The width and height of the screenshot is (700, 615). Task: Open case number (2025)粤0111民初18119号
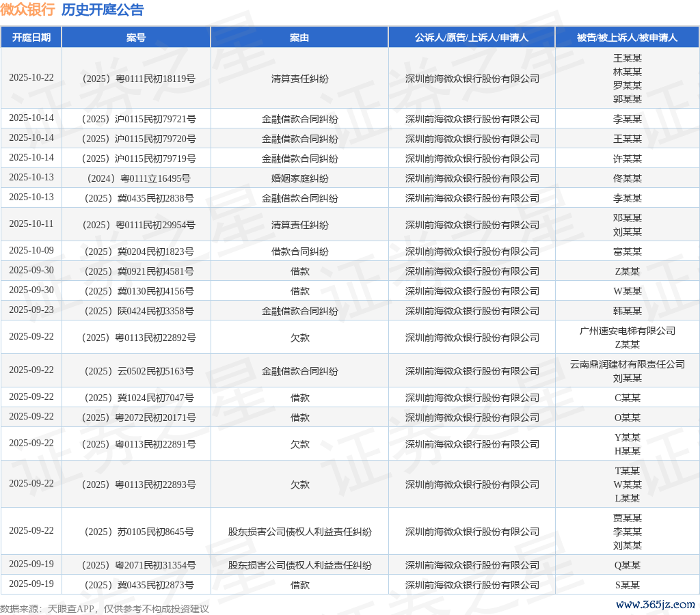click(136, 79)
